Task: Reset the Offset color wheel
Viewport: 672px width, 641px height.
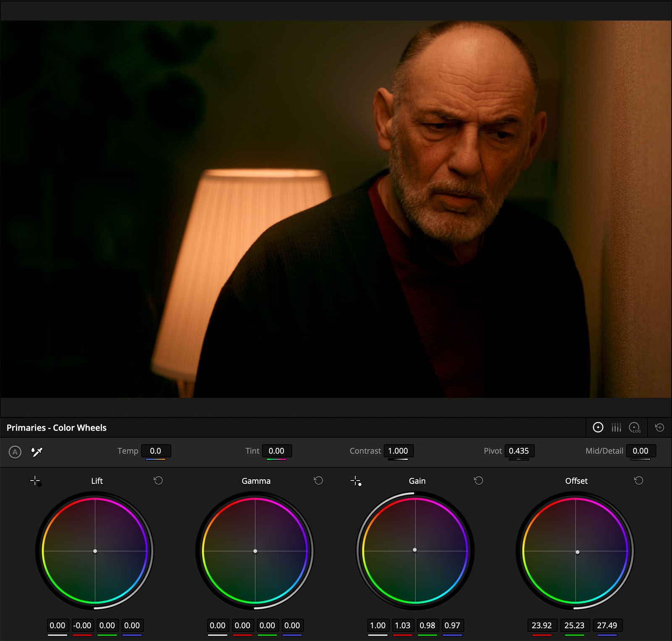Action: click(x=638, y=481)
